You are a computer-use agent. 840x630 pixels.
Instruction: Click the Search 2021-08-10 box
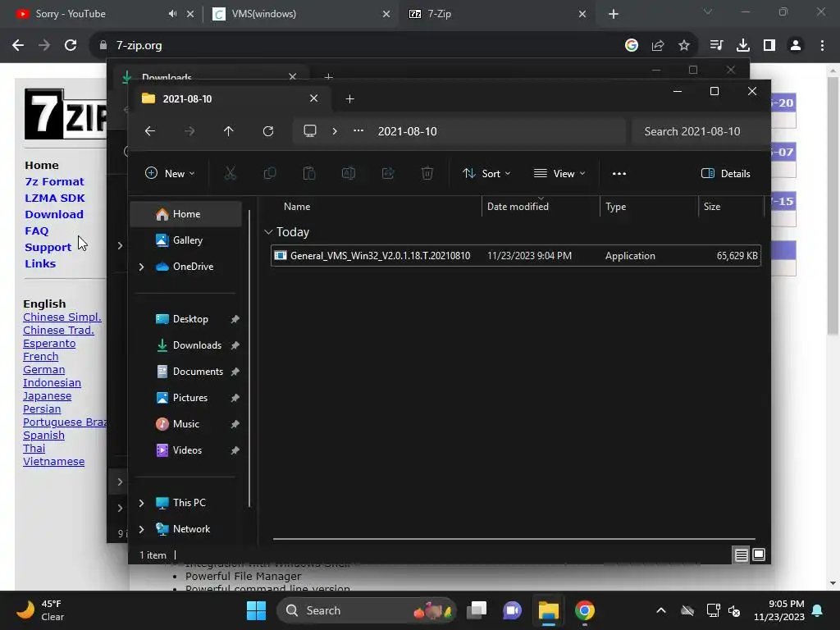(x=699, y=131)
